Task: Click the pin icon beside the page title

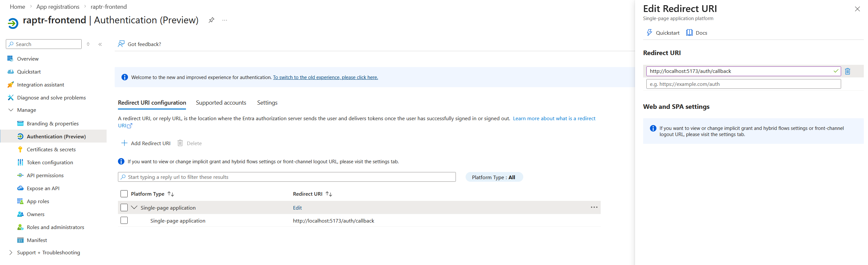Action: (211, 20)
